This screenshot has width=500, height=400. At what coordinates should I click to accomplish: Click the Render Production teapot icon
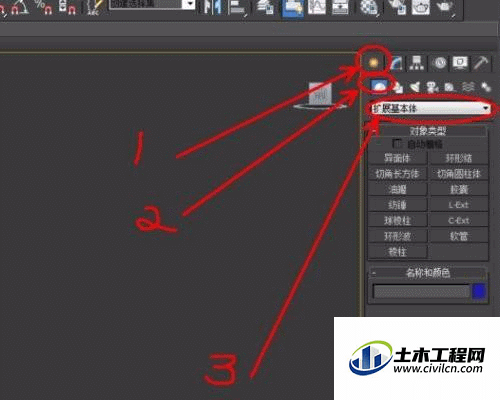click(x=446, y=7)
